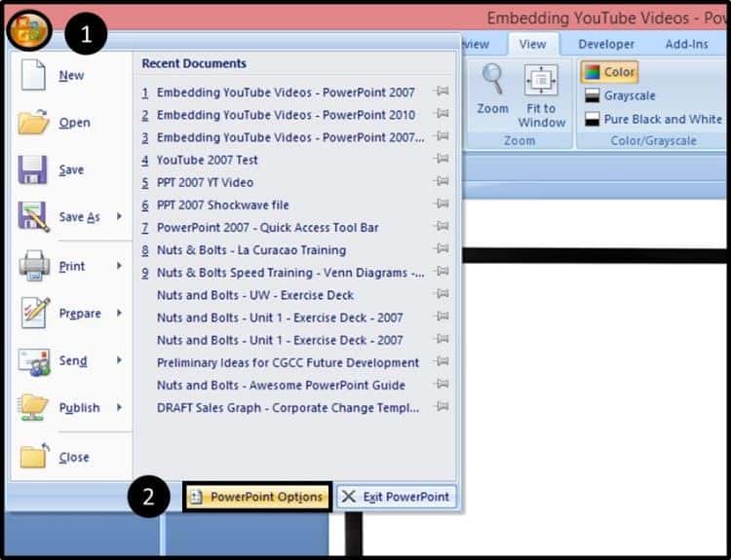This screenshot has height=560, width=731.
Task: Expand the Save As submenu arrow
Action: click(119, 216)
